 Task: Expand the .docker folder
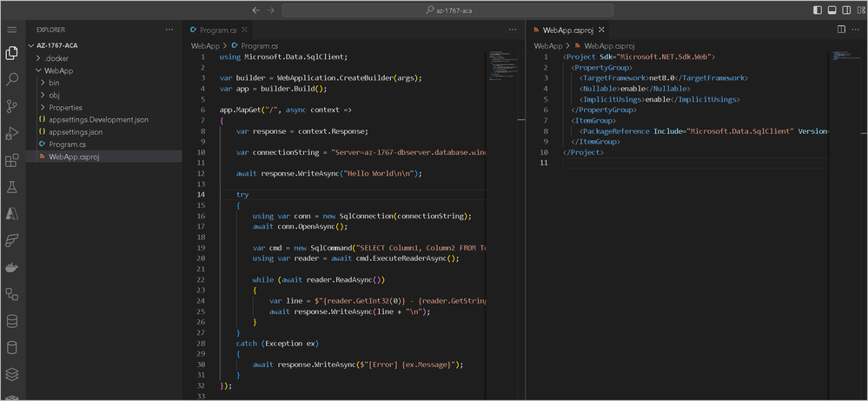(56, 57)
